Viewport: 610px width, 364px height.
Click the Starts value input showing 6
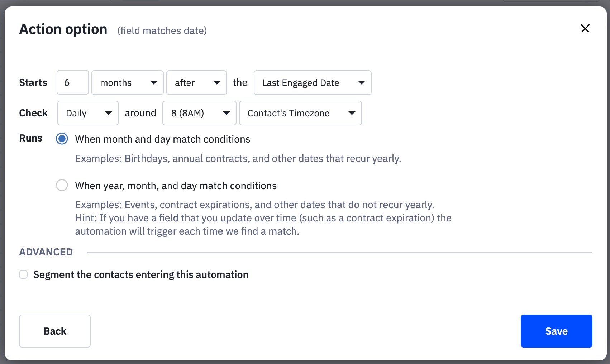[72, 83]
